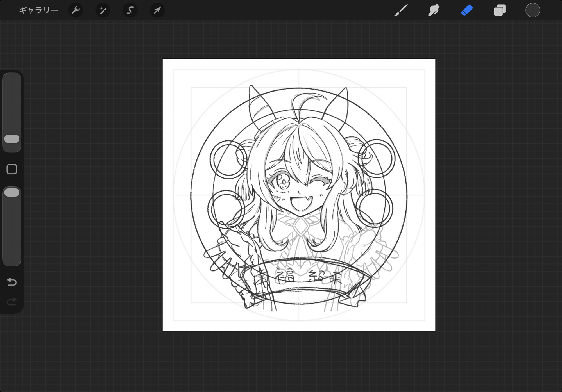Click the brush opacity slider handle
The height and width of the screenshot is (392, 562).
tap(12, 193)
